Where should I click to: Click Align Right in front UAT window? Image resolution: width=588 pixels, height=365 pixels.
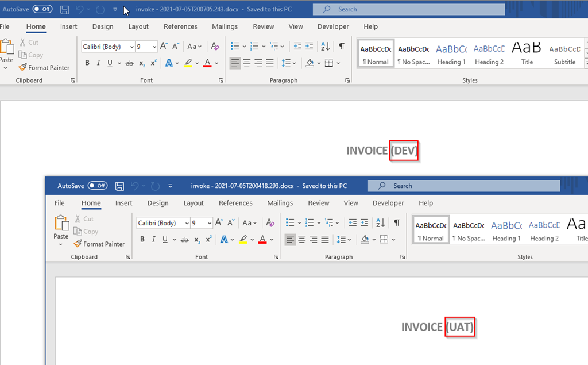tap(313, 239)
